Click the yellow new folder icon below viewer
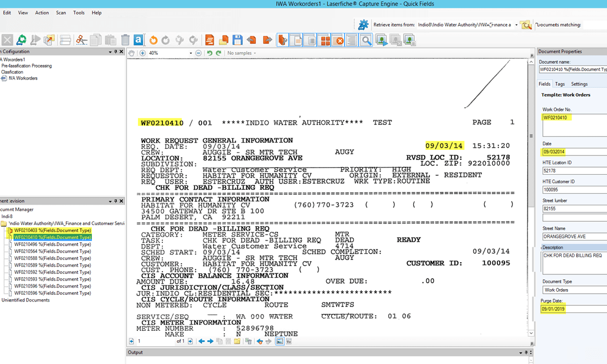This screenshot has width=607, height=364. (x=237, y=341)
